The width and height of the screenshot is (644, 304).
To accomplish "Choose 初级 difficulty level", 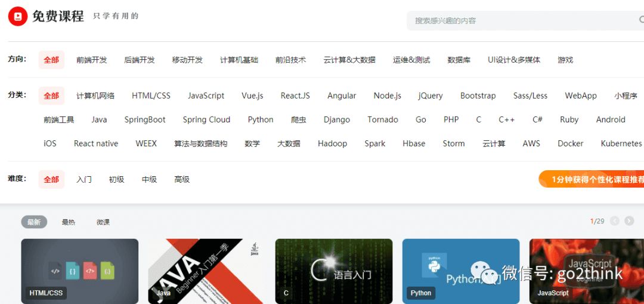I will (x=117, y=179).
